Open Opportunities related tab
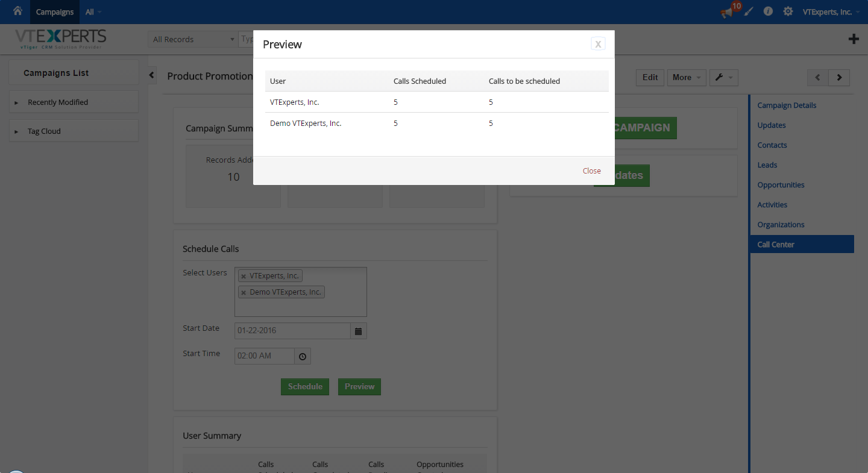868x473 pixels. pos(781,185)
